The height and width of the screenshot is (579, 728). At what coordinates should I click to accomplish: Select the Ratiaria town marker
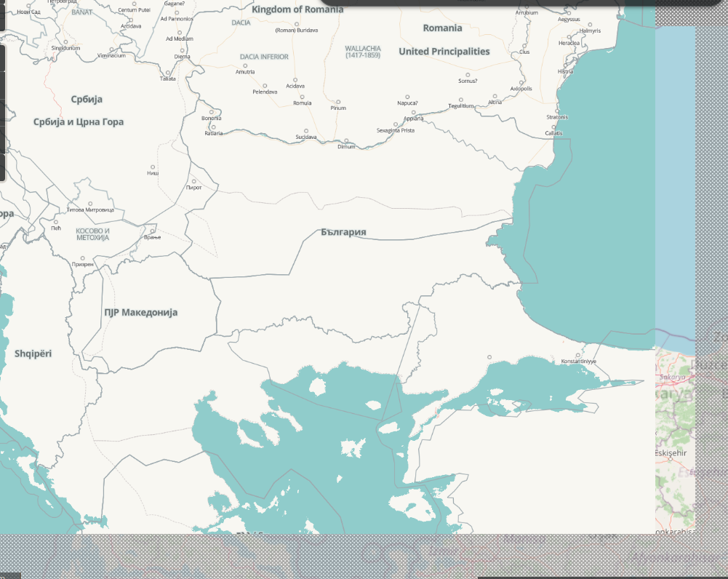pyautogui.click(x=214, y=127)
